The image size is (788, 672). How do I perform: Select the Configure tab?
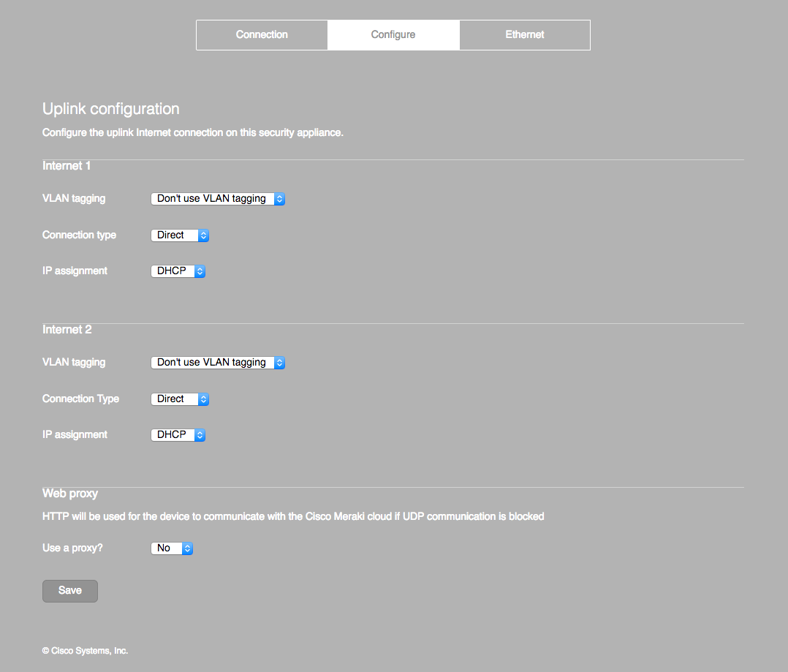[393, 34]
